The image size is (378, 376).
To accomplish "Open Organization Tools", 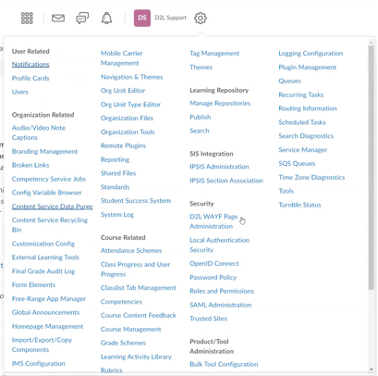I will (x=128, y=132).
